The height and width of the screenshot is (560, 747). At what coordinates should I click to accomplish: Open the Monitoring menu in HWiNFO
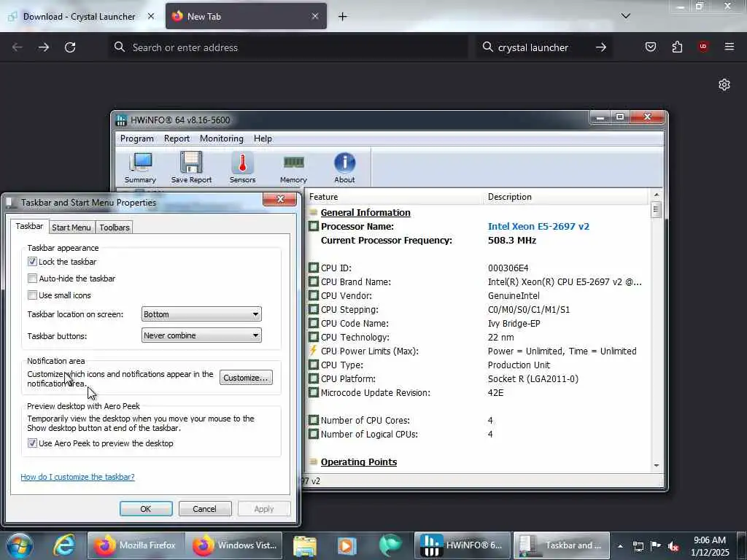click(222, 139)
